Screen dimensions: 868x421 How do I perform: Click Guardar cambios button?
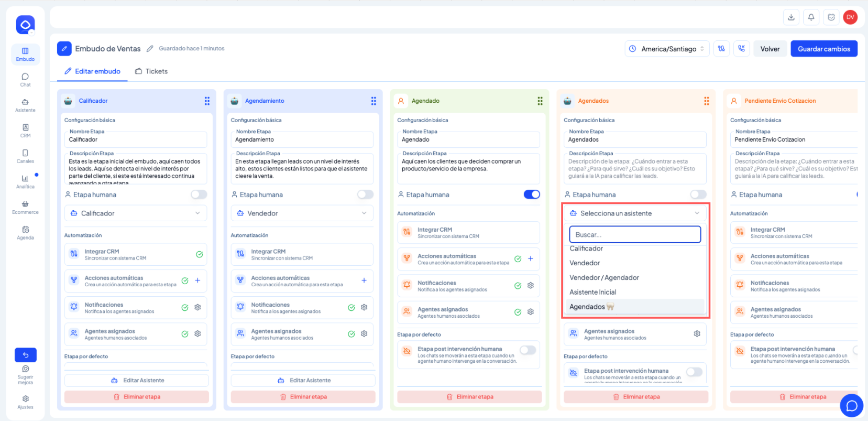[824, 49]
